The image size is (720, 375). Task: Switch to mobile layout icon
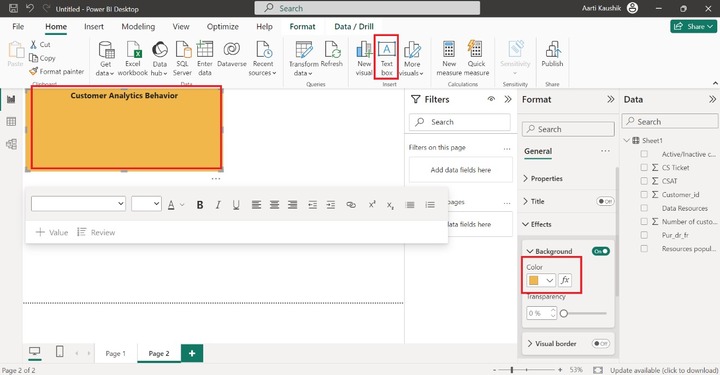(60, 352)
